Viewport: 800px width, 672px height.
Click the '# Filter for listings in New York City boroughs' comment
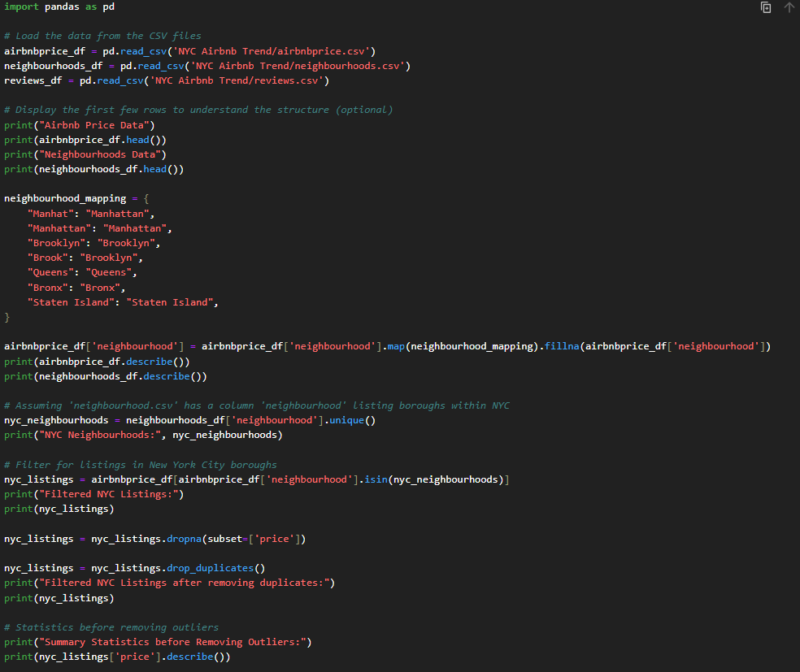pos(141,465)
